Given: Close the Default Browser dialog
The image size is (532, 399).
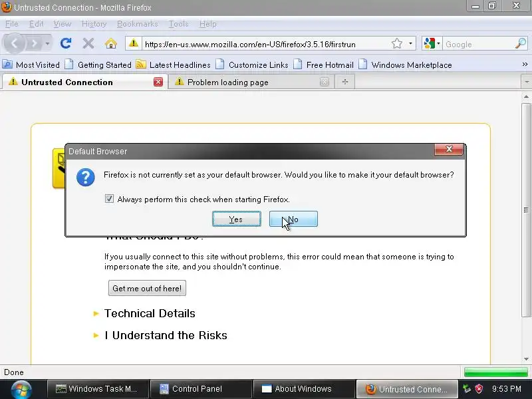Looking at the screenshot, I should [x=449, y=149].
